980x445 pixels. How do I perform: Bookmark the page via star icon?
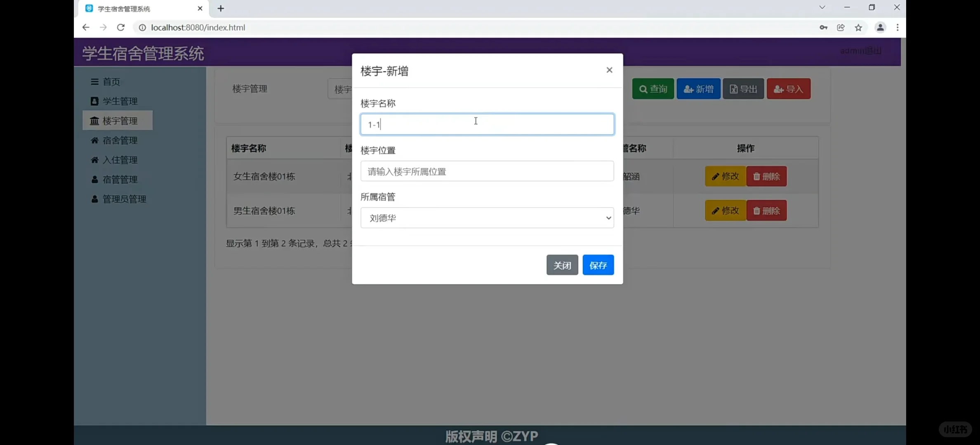point(858,27)
